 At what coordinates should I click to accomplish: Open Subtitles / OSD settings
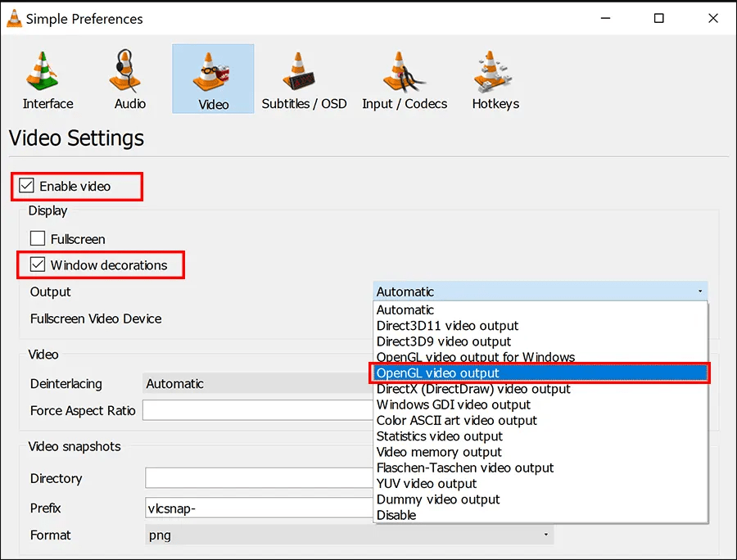point(304,78)
